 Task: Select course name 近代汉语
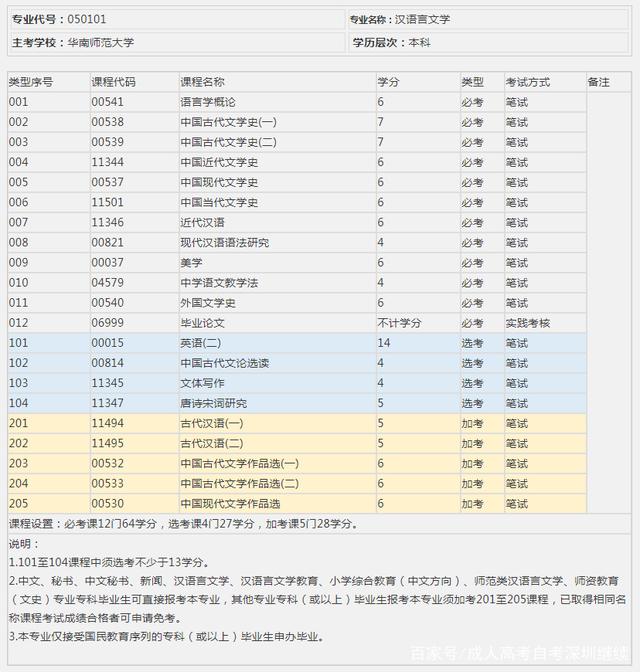[202, 222]
